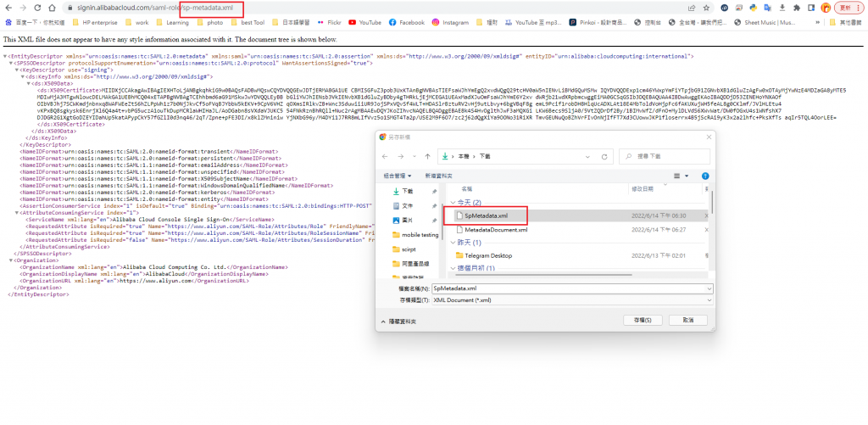Reload the sp-metadata.xml page
The width and height of the screenshot is (868, 425).
[37, 8]
